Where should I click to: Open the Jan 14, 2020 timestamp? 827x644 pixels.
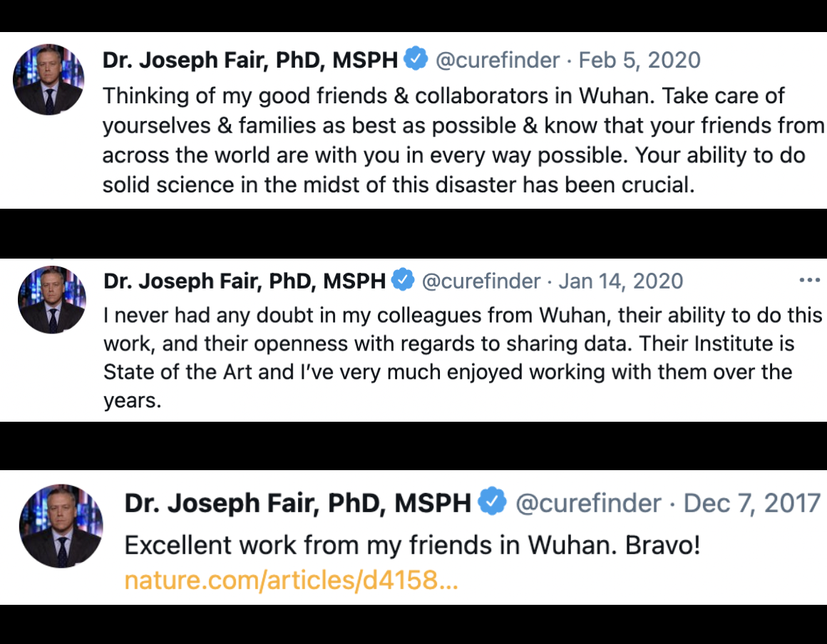pyautogui.click(x=621, y=281)
